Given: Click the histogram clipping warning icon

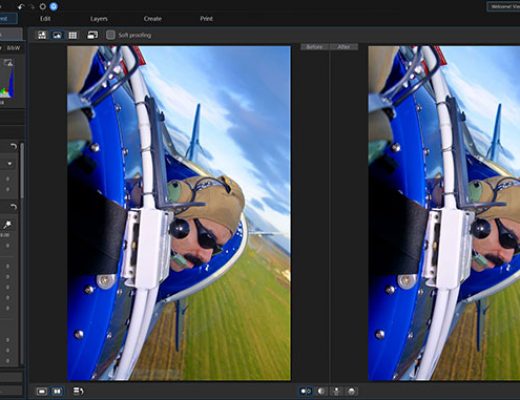Looking at the screenshot, I should tap(8, 62).
